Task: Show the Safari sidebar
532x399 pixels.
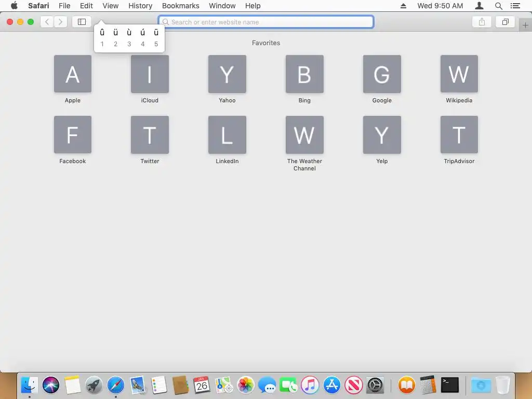Action: pos(82,22)
